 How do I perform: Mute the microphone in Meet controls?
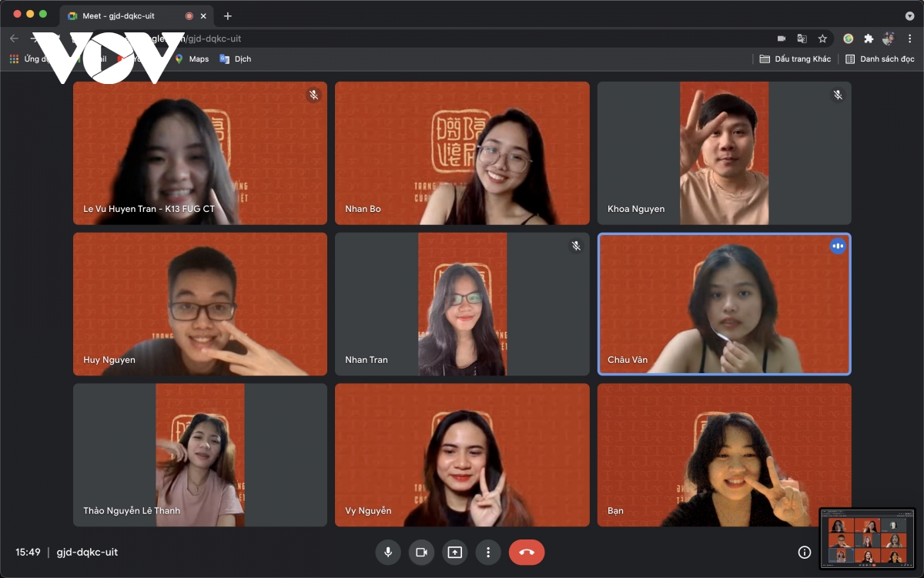388,552
